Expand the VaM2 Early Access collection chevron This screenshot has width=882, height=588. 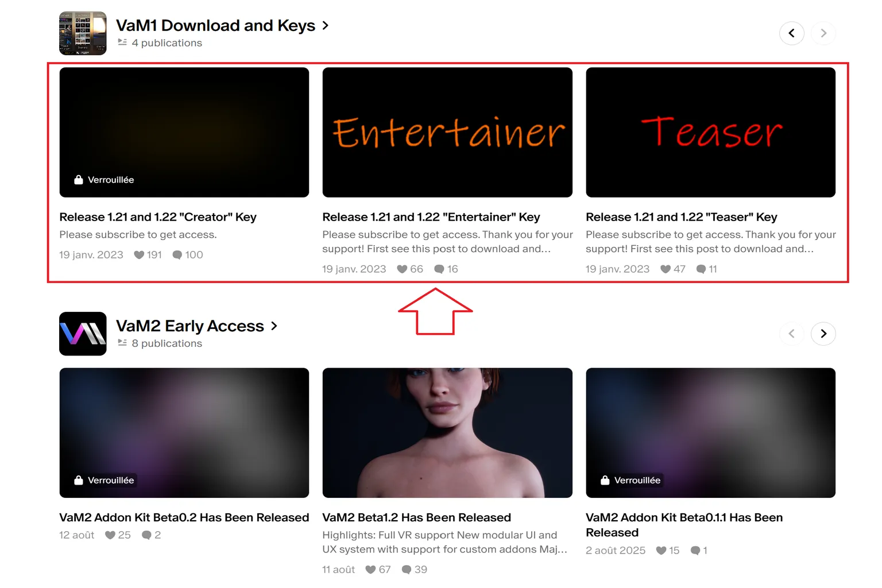[x=274, y=326]
